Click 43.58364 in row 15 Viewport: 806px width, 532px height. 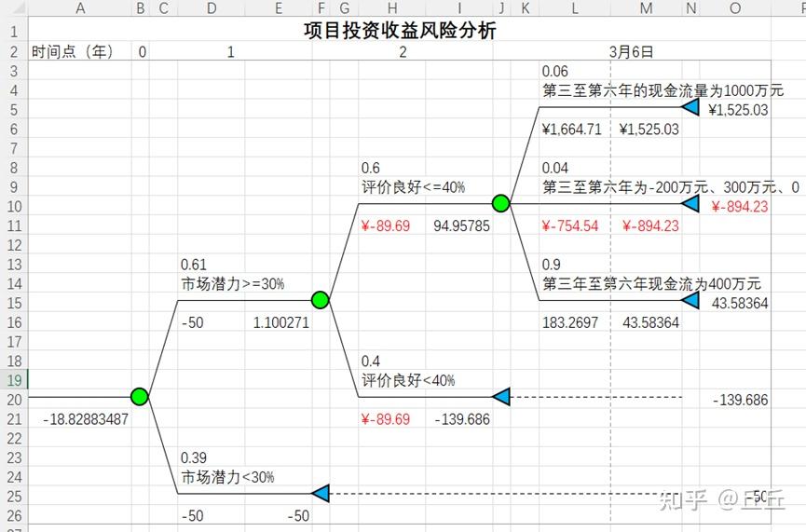point(740,303)
